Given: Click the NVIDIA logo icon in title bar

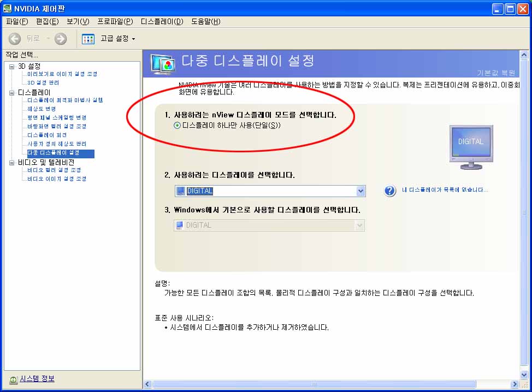Looking at the screenshot, I should pos(7,9).
